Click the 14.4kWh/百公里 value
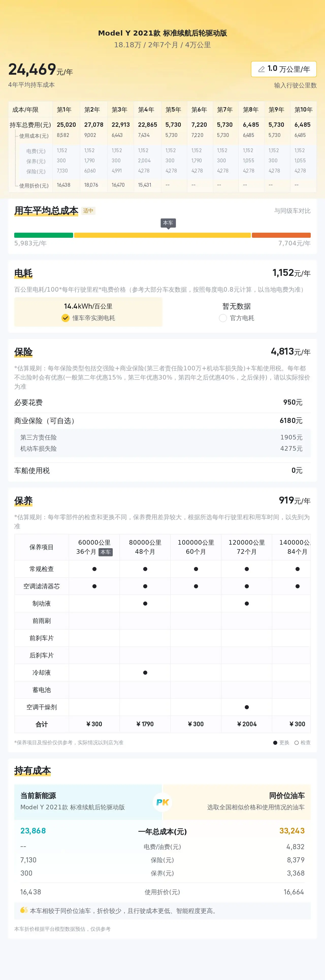 tap(88, 306)
